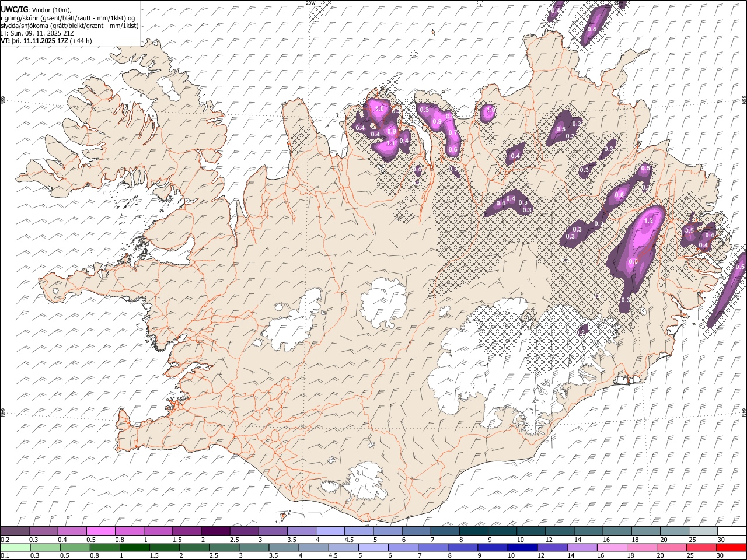
Task: Pick the hot pink 20 rain legend swatch
Action: click(671, 547)
